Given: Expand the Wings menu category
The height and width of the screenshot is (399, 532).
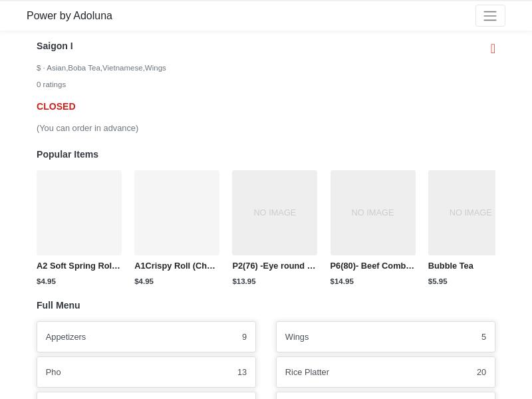Looking at the screenshot, I should point(386,337).
